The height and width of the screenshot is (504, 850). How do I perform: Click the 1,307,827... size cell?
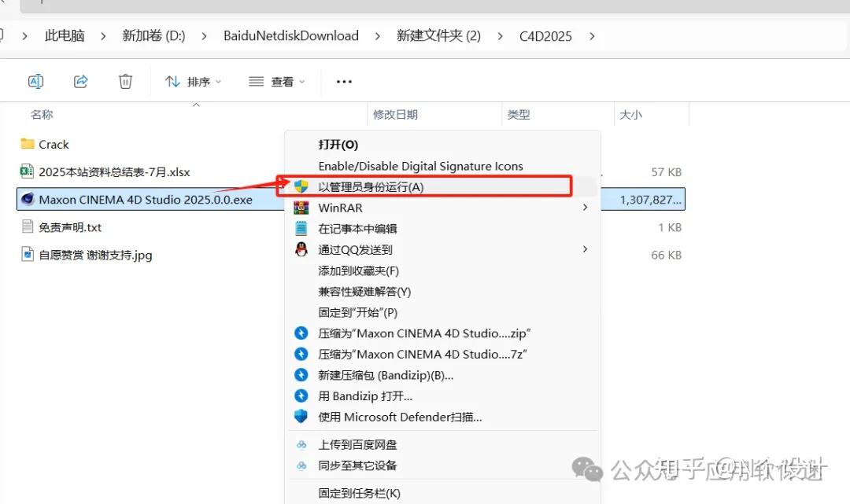click(651, 200)
